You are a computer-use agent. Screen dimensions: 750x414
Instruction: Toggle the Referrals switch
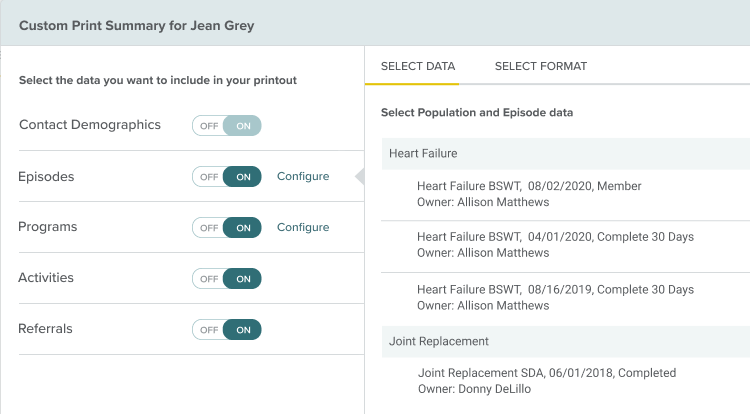click(227, 329)
